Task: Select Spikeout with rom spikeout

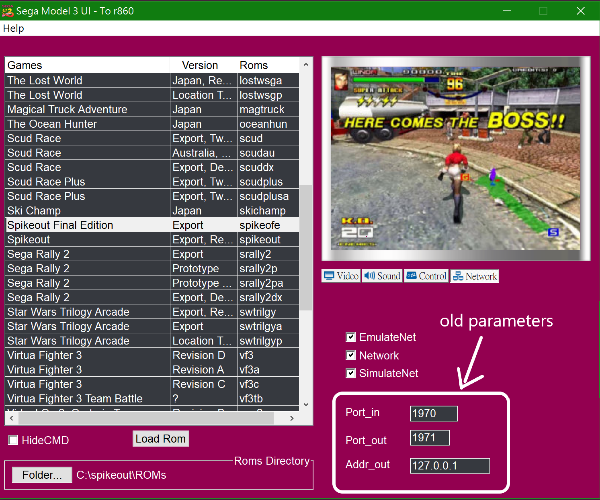Action: pyautogui.click(x=152, y=239)
